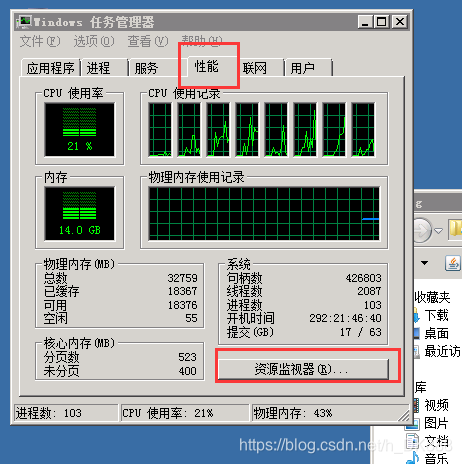
Task: Select 下载 in Explorer sidebar
Action: [437, 315]
